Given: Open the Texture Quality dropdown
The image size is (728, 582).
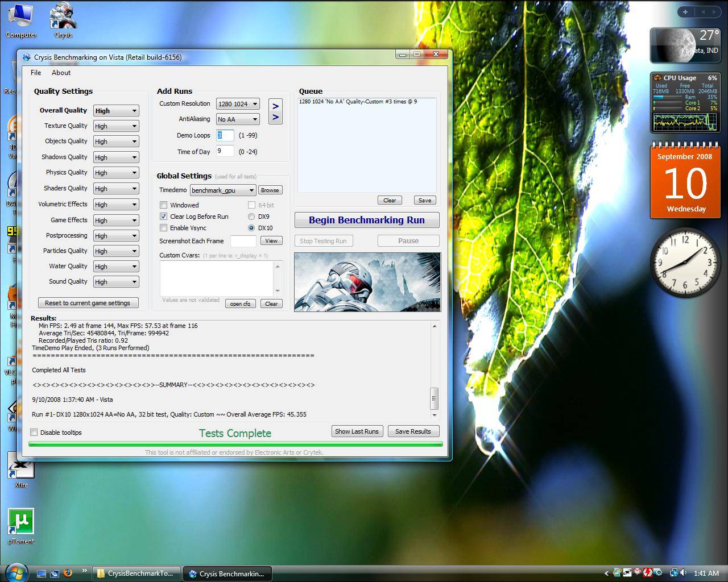Looking at the screenshot, I should pyautogui.click(x=116, y=126).
